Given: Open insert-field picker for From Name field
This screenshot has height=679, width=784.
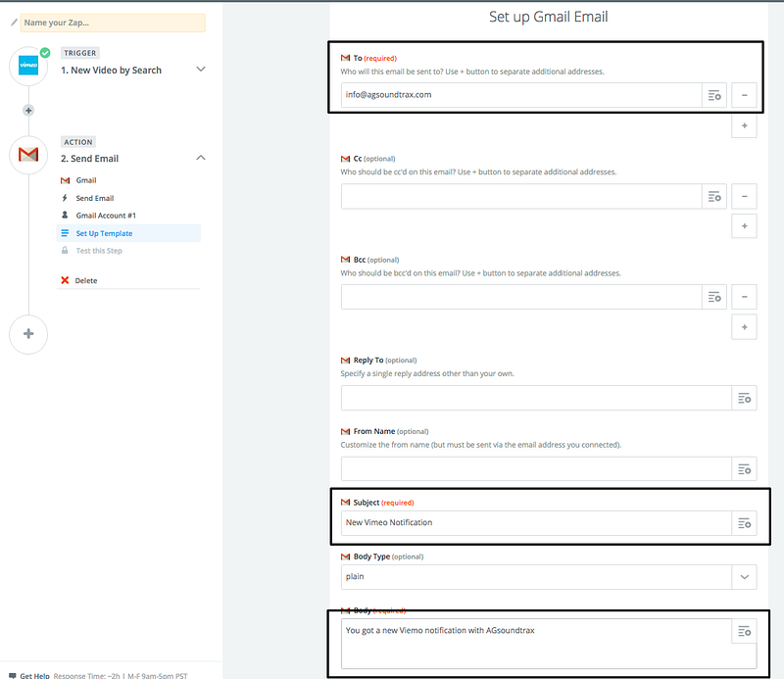Looking at the screenshot, I should click(744, 469).
